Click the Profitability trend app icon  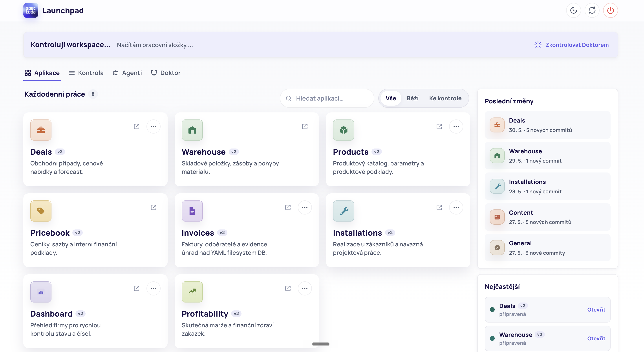click(x=192, y=292)
